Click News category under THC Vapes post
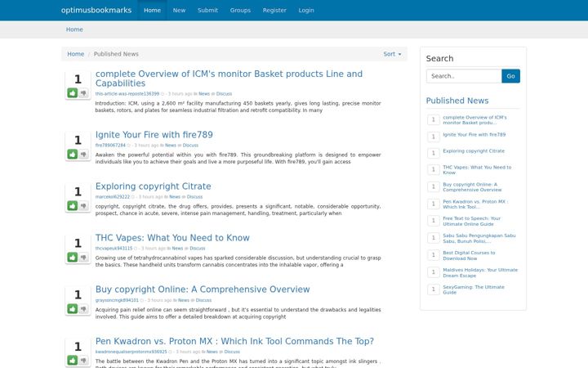The height and width of the screenshot is (368, 588). (x=177, y=249)
